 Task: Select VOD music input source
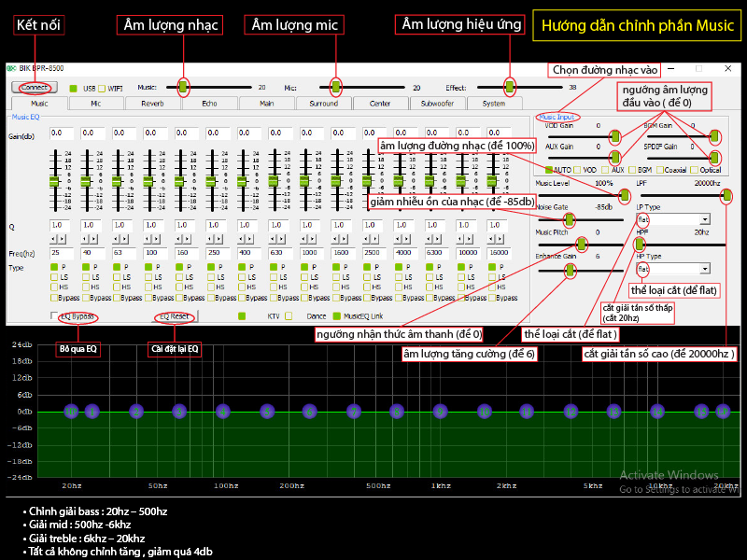click(577, 170)
